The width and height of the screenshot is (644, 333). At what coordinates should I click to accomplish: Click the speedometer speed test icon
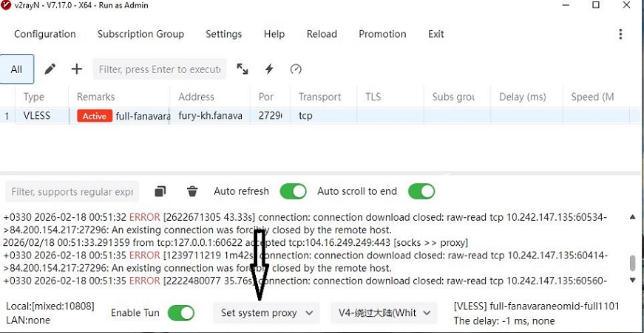coord(296,69)
